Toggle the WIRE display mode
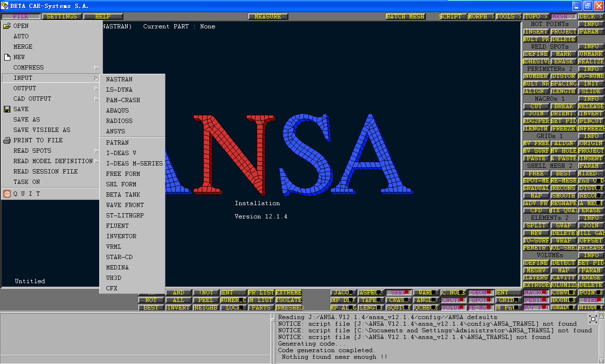Image resolution: width=605 pixels, height=364 pixels. (x=591, y=300)
